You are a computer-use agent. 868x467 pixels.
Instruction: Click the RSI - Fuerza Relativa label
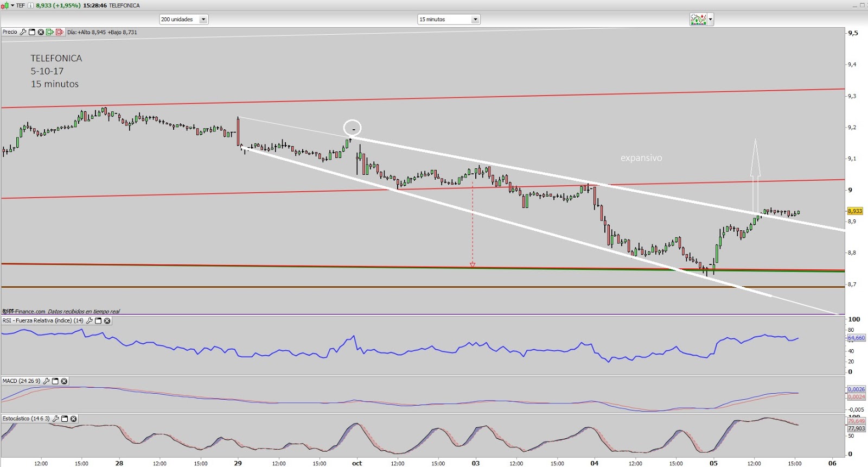click(43, 321)
